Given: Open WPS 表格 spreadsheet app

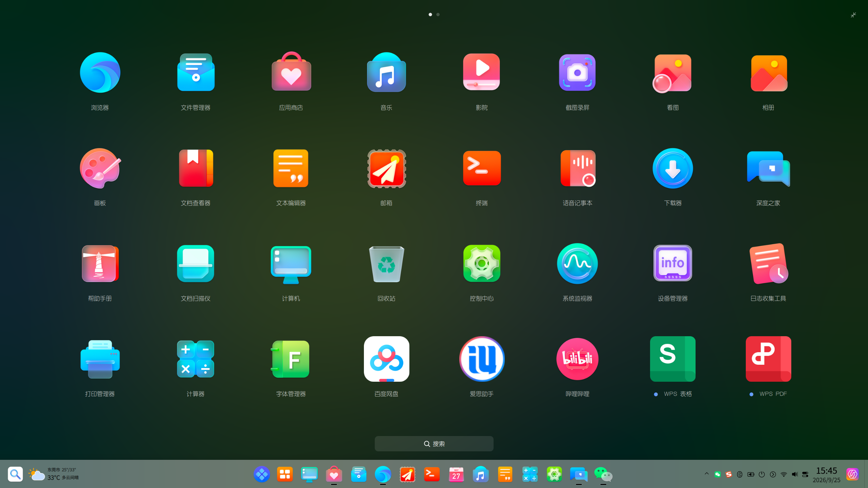Looking at the screenshot, I should 672,359.
